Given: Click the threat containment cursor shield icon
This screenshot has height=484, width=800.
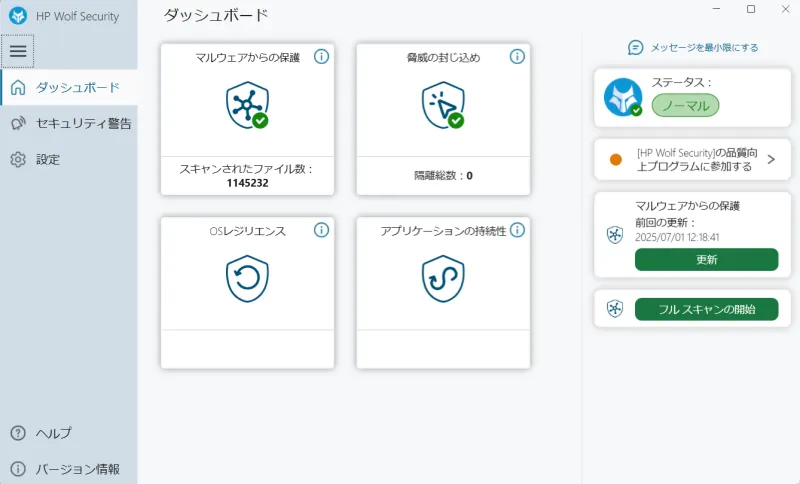Looking at the screenshot, I should (x=443, y=105).
